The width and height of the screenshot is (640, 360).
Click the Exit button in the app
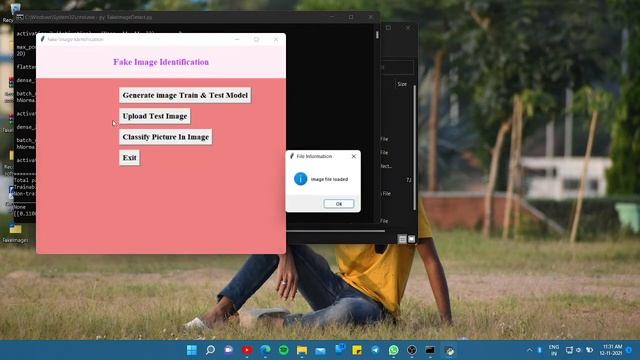(129, 158)
